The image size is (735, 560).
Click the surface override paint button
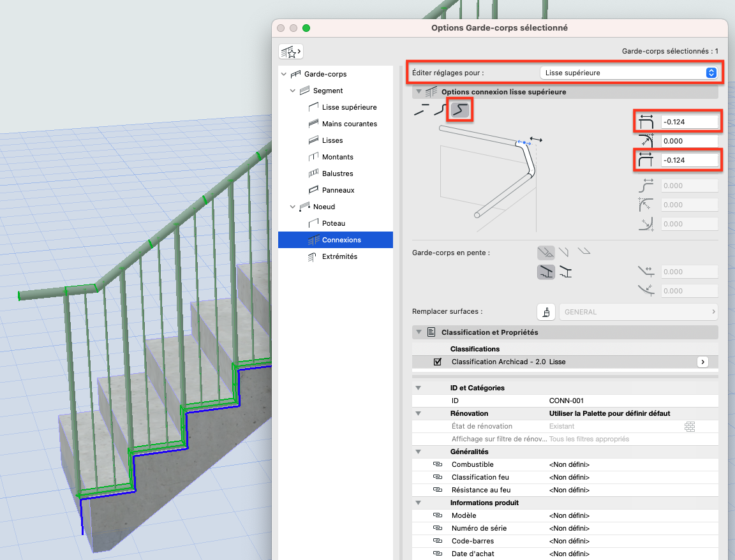point(546,312)
